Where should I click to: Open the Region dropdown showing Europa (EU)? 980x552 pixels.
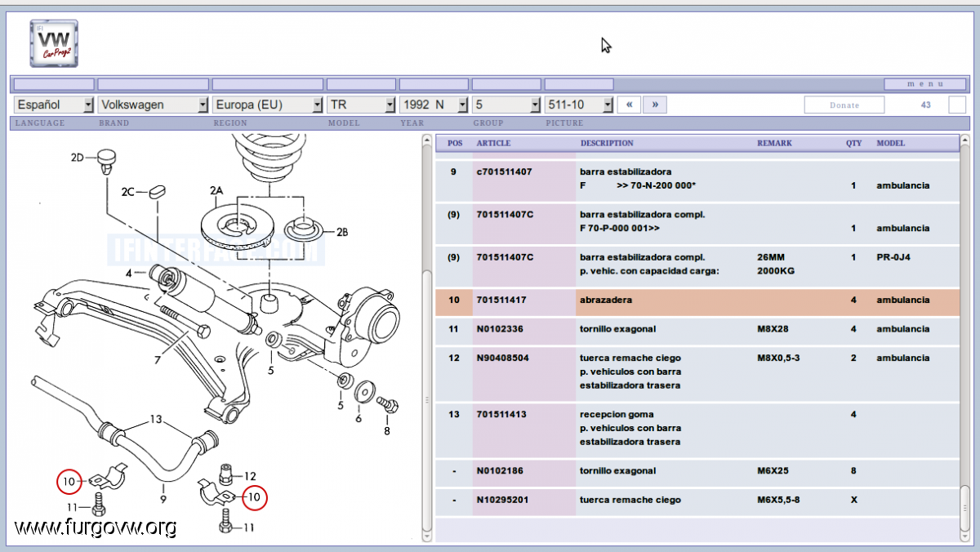pos(268,105)
